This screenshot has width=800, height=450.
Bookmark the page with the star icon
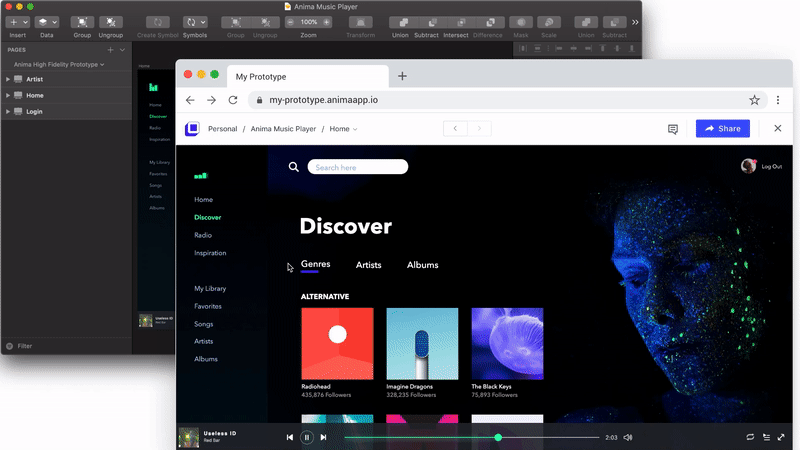[754, 100]
